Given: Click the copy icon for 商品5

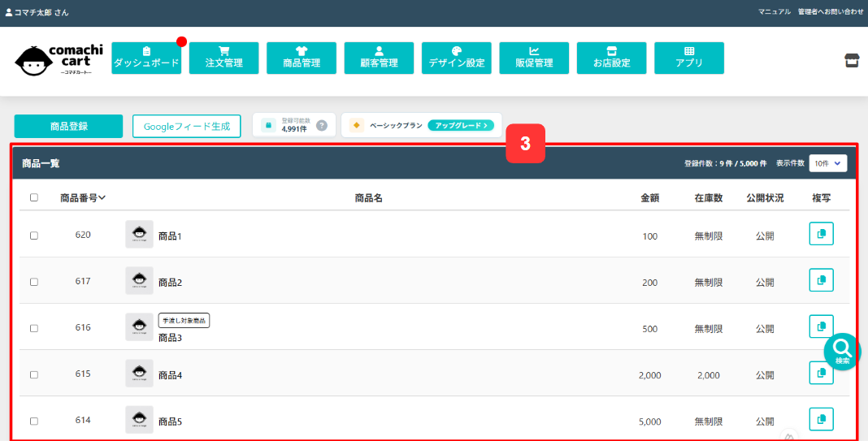Looking at the screenshot, I should click(821, 419).
